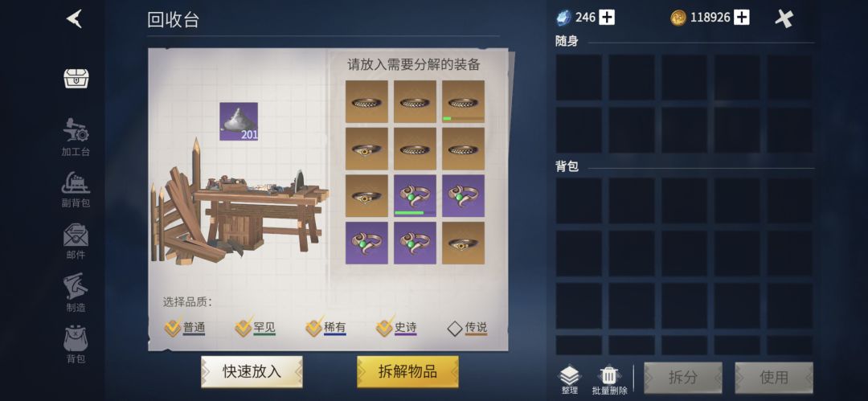Screen dimensions: 868x401
Task: Open the 背包 backpack sidebar icon
Action: 76,345
